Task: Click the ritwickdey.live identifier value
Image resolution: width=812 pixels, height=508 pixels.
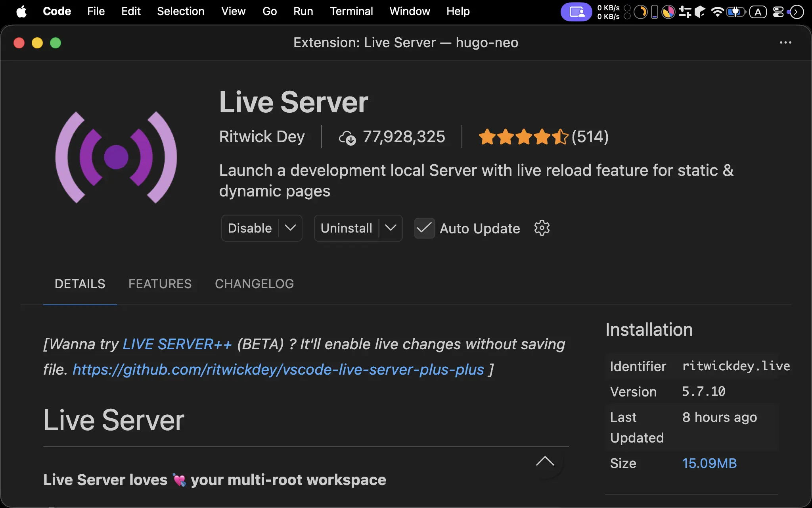Action: (x=736, y=366)
